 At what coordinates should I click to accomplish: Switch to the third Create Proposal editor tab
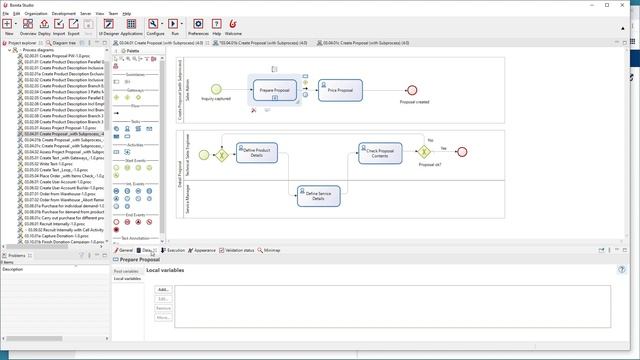[x=363, y=43]
